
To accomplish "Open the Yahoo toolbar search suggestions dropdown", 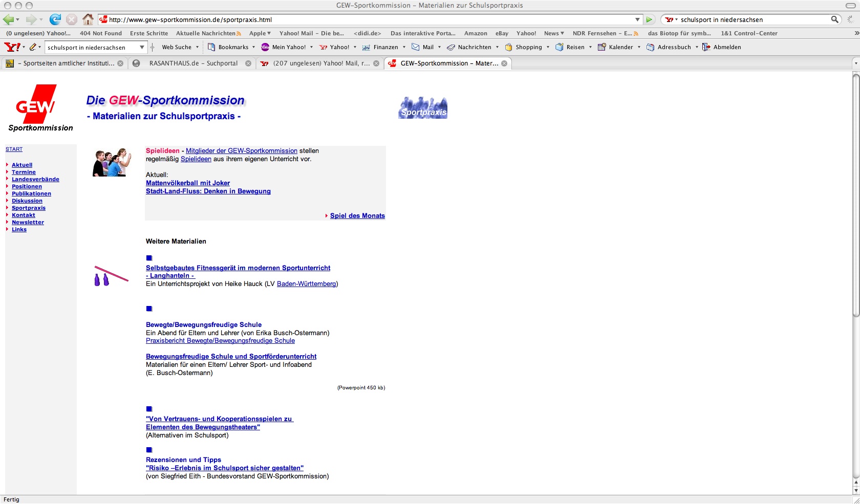I will pyautogui.click(x=142, y=47).
